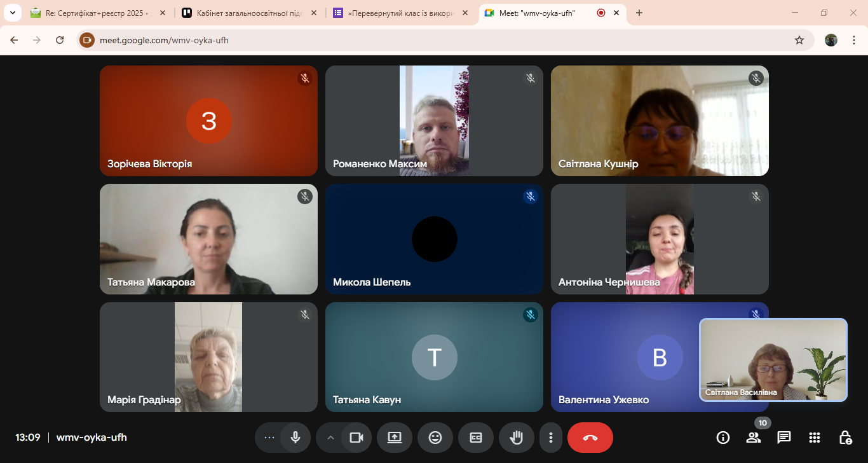Leave the call with the red button
Viewport: 868px width, 463px height.
pos(590,438)
